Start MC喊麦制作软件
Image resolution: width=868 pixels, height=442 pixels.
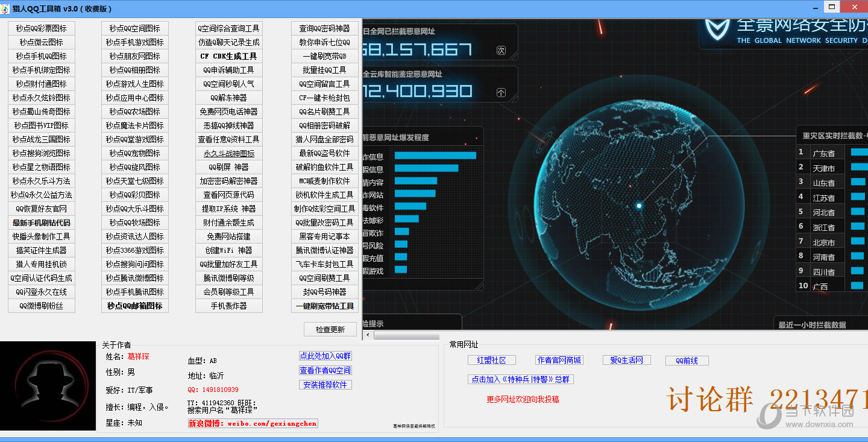pyautogui.click(x=325, y=181)
